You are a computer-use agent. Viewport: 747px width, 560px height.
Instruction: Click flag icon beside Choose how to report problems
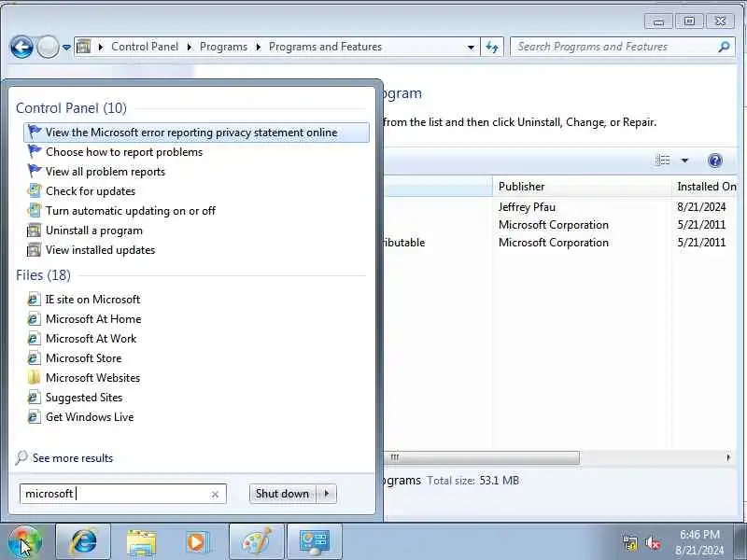34,151
